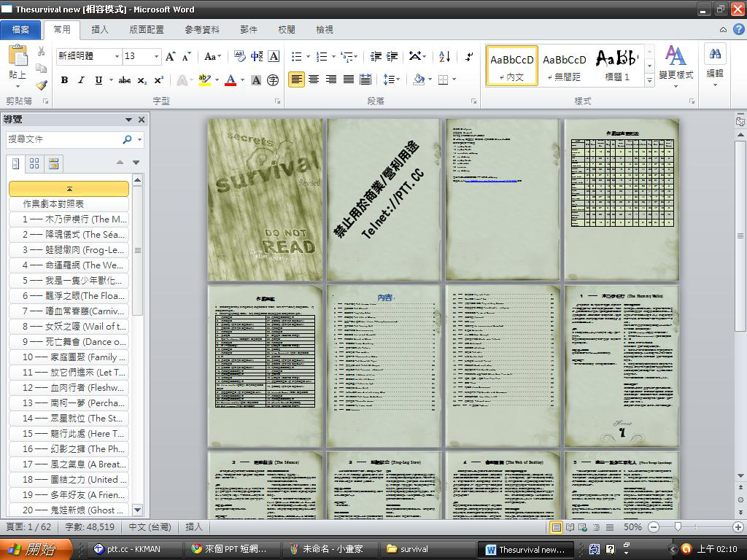Viewport: 747px width, 560px height.
Task: Open bullet list dropdown arrow
Action: click(x=308, y=57)
